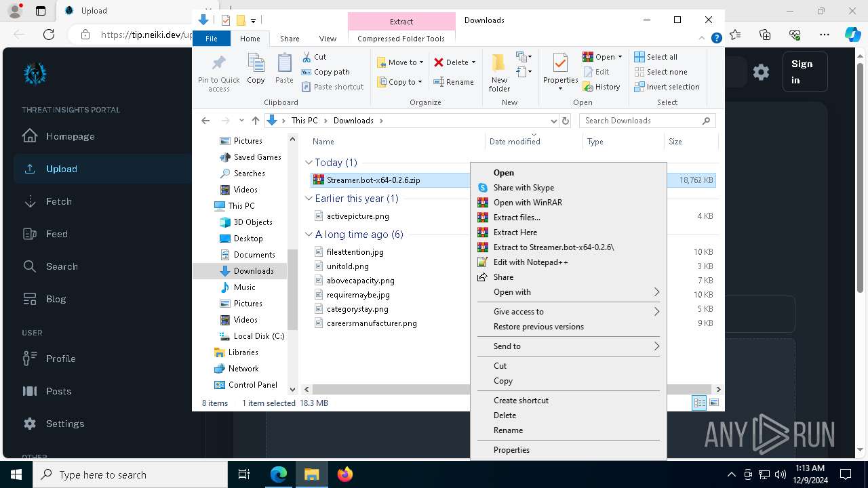Click the New folder icon
Viewport: 868px width, 488px height.
pos(499,73)
